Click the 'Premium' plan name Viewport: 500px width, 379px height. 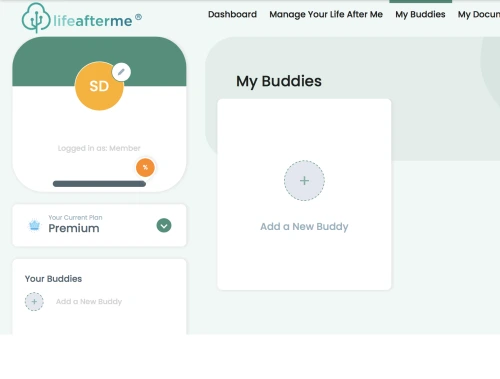pyautogui.click(x=74, y=228)
